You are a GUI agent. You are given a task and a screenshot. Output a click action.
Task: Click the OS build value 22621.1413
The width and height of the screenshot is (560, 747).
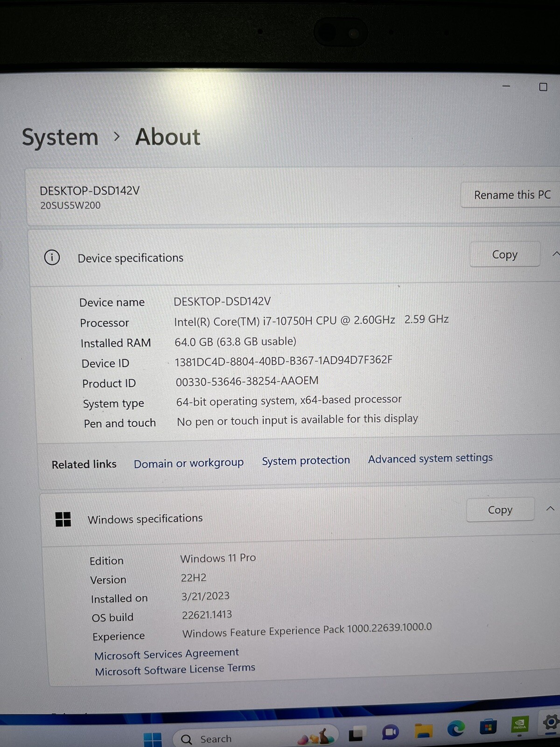click(x=207, y=615)
